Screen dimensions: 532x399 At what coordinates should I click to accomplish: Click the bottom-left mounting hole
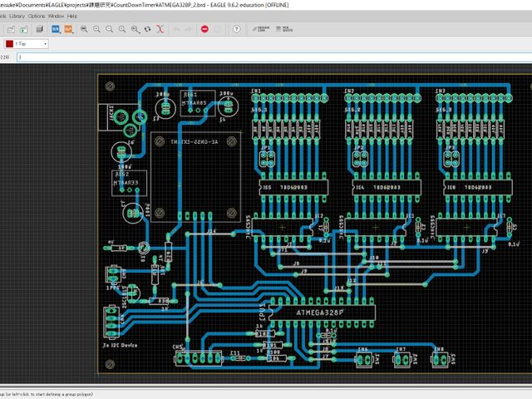pyautogui.click(x=110, y=364)
